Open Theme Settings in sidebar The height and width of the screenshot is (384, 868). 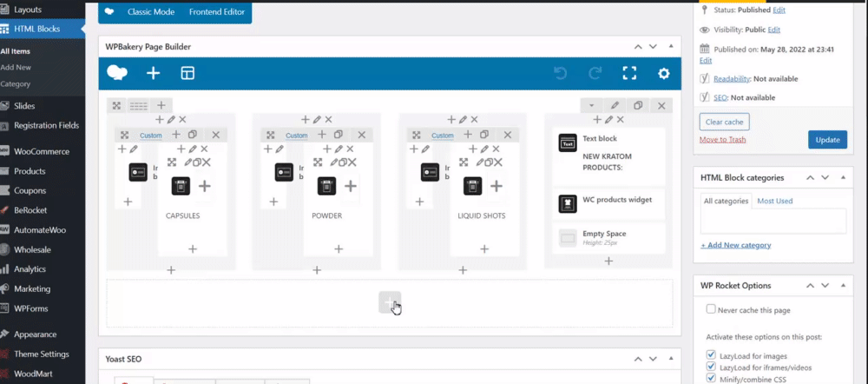tap(43, 354)
